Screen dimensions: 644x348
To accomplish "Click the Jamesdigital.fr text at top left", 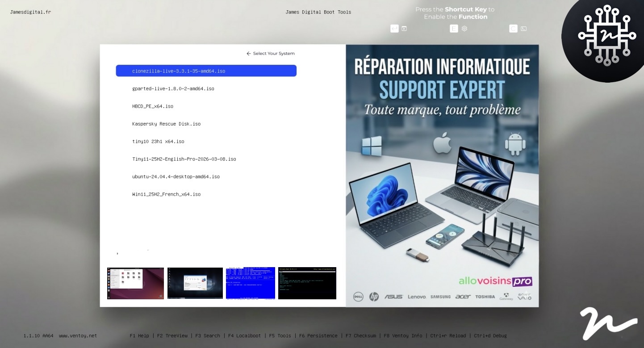I will click(30, 12).
